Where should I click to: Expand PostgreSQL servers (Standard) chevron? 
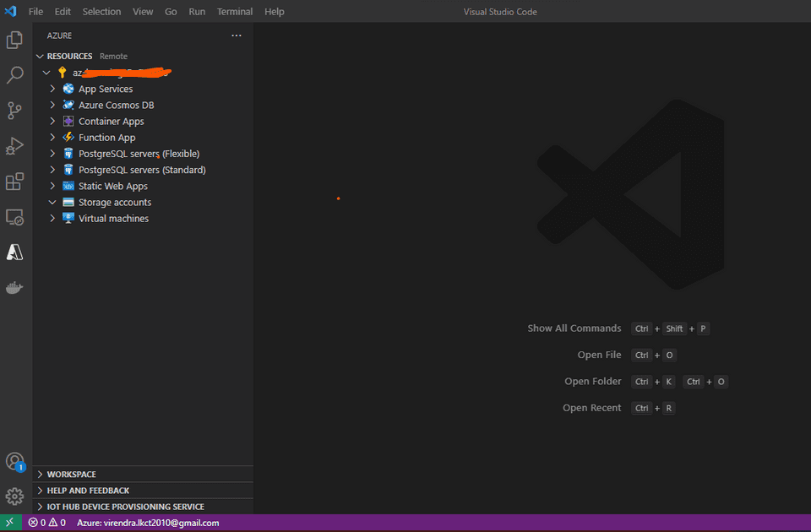pyautogui.click(x=52, y=170)
